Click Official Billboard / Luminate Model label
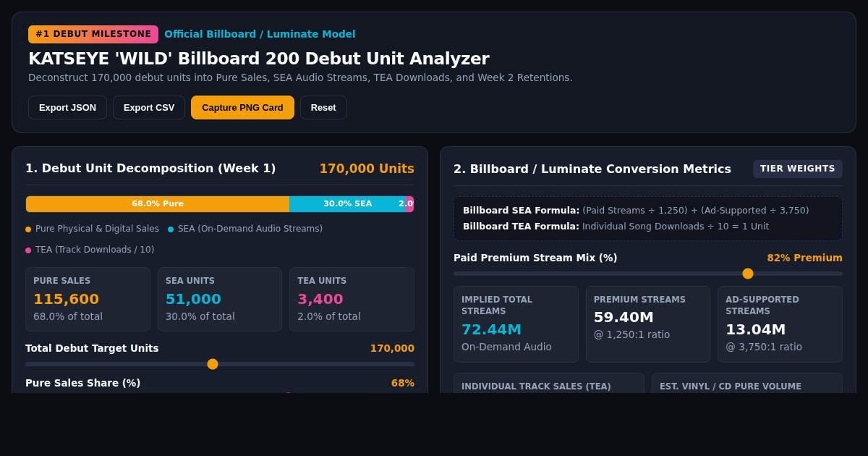Viewport: 868px width, 456px height. pos(260,34)
